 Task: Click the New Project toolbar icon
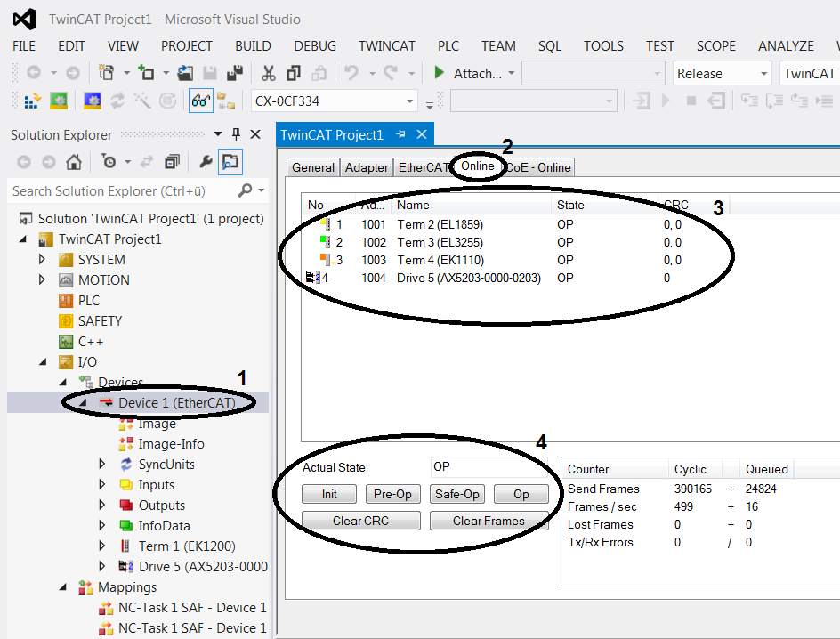(106, 72)
